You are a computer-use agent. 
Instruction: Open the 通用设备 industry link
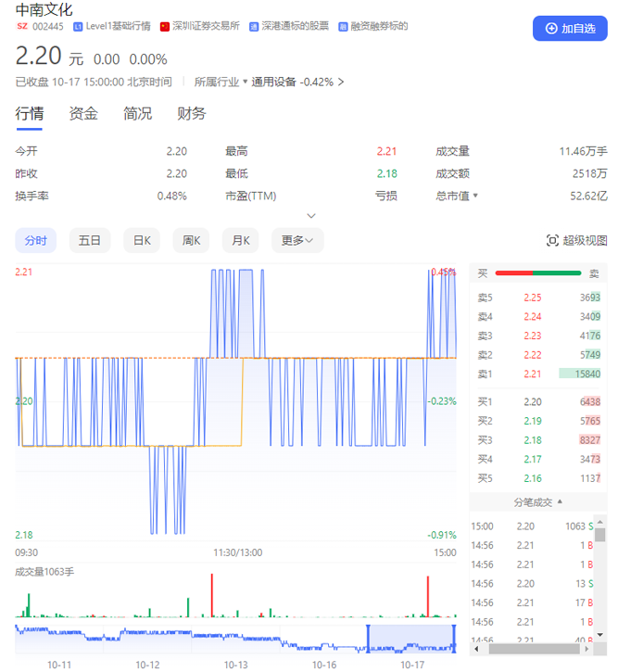click(x=274, y=82)
